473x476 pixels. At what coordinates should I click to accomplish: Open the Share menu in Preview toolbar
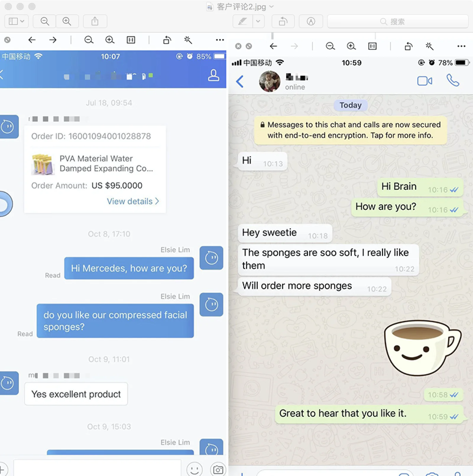pyautogui.click(x=95, y=21)
